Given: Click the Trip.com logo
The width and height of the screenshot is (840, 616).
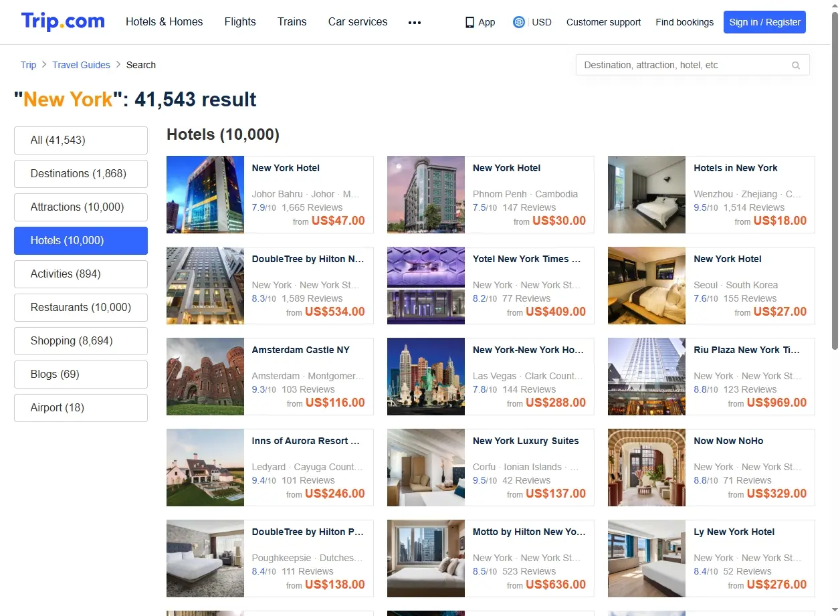Looking at the screenshot, I should 63,21.
